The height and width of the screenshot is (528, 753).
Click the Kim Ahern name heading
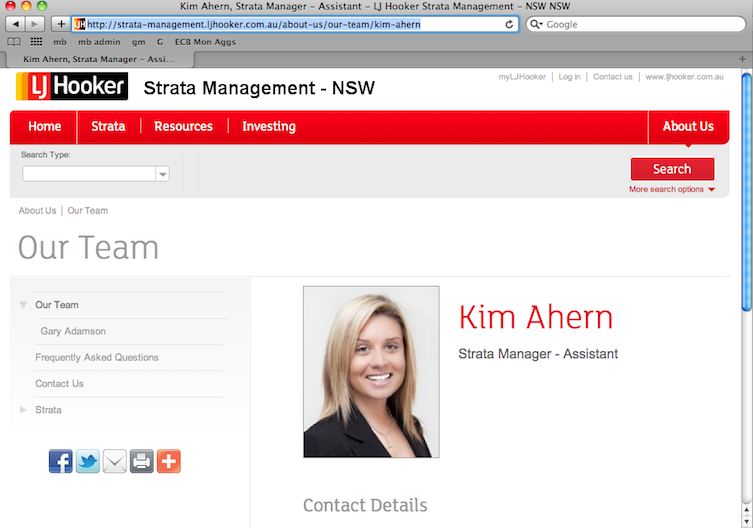point(536,318)
